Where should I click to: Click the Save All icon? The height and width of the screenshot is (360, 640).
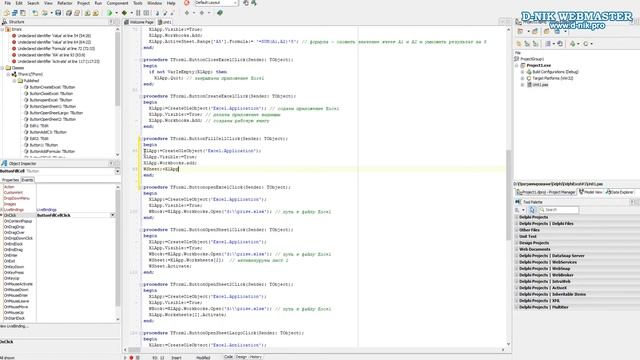pos(69,13)
